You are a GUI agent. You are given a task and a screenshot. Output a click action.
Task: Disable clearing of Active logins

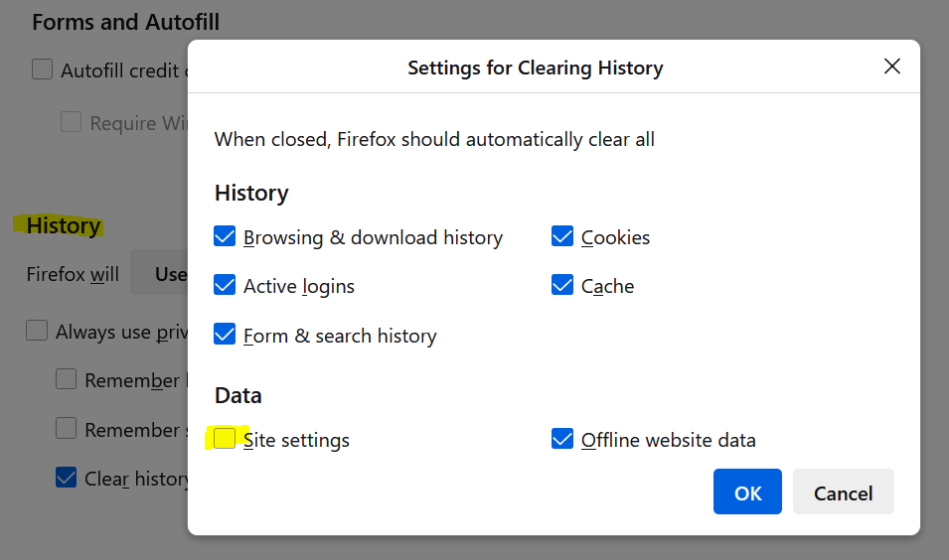[225, 286]
